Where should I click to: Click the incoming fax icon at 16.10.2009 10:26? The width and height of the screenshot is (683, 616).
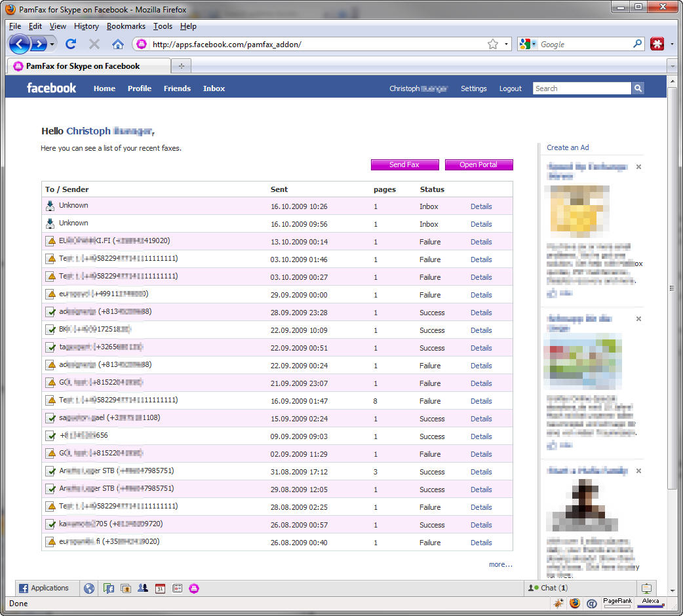pyautogui.click(x=50, y=206)
